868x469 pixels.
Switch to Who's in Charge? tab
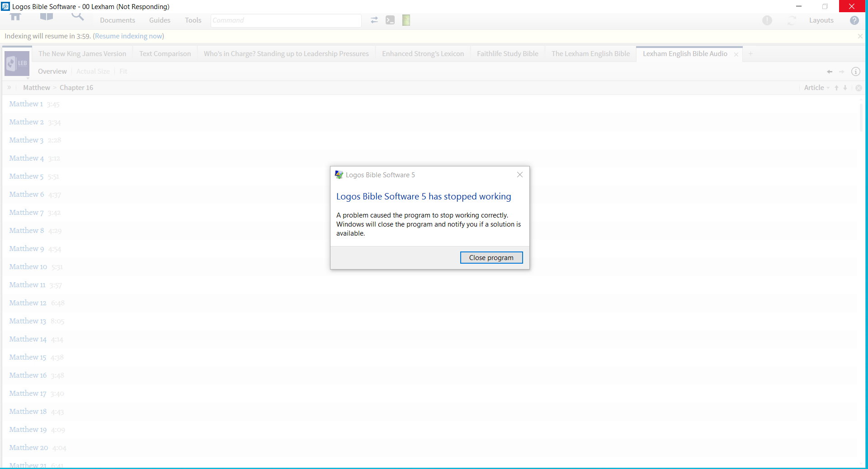point(286,54)
